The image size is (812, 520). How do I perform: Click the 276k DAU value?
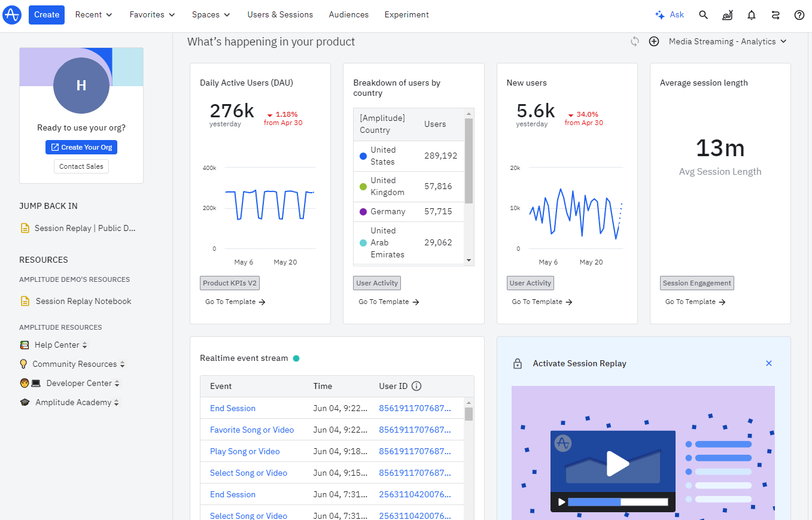pyautogui.click(x=232, y=111)
